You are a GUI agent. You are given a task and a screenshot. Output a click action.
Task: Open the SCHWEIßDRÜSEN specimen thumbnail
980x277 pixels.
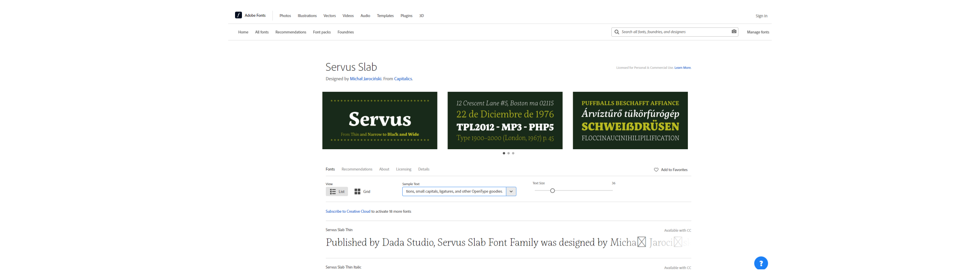(x=630, y=121)
